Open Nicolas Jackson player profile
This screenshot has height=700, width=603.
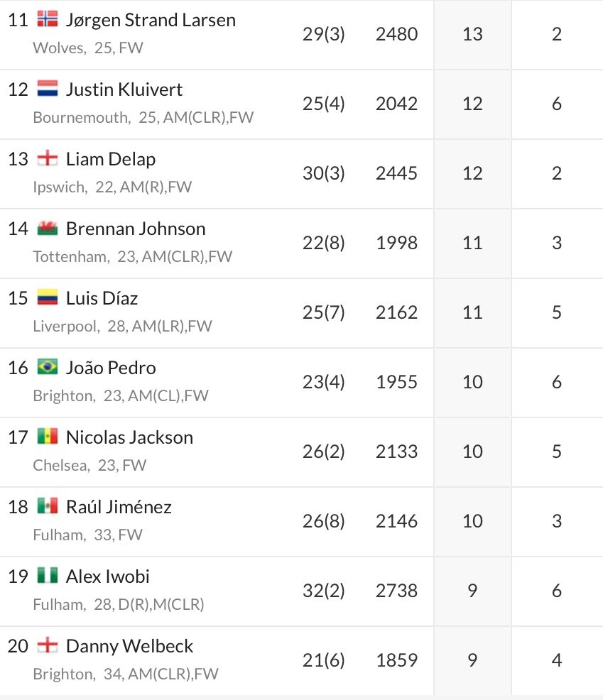coord(129,438)
